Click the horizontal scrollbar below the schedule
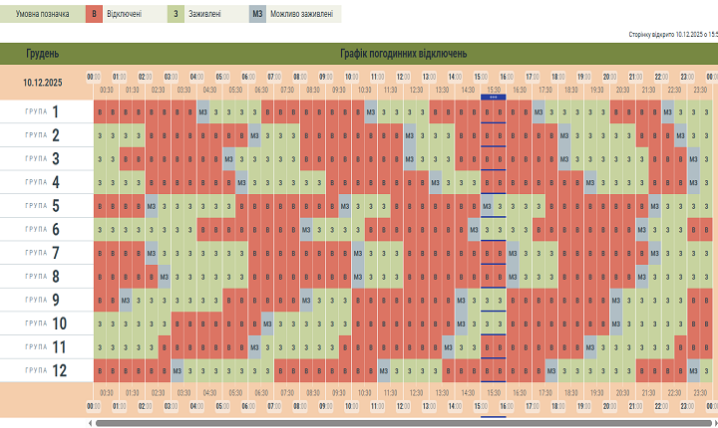718x428 pixels. [400, 422]
